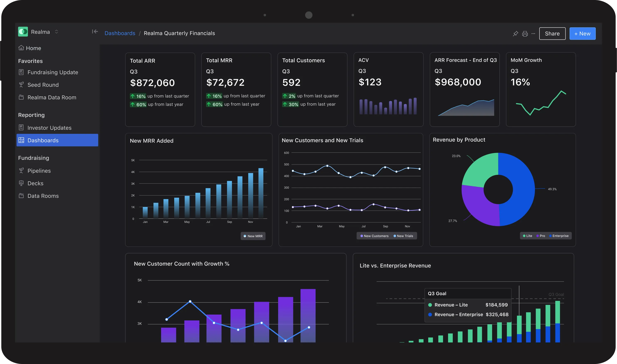Open Investor Updates in sidebar
Image resolution: width=617 pixels, height=364 pixels.
49,128
